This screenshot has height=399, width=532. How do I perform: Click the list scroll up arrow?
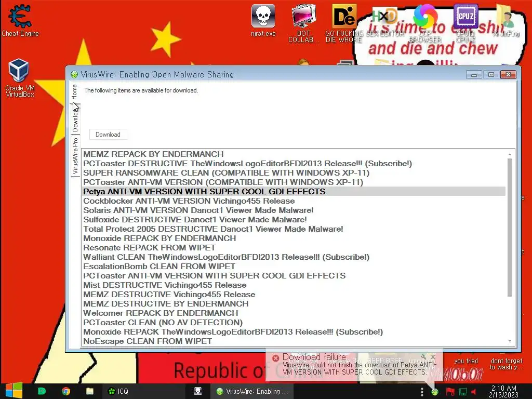(x=510, y=154)
